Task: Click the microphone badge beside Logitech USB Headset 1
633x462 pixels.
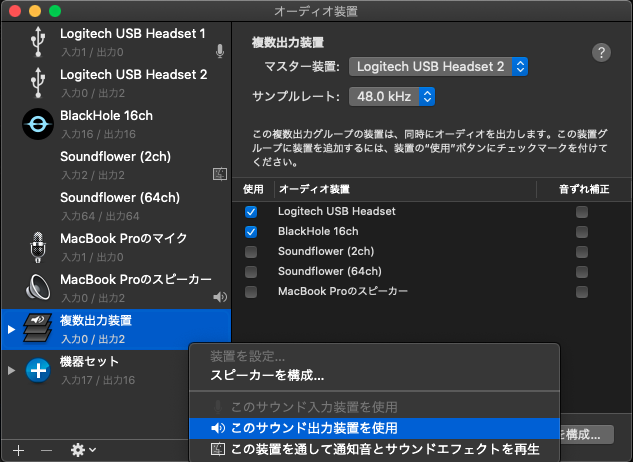Action: (x=220, y=51)
